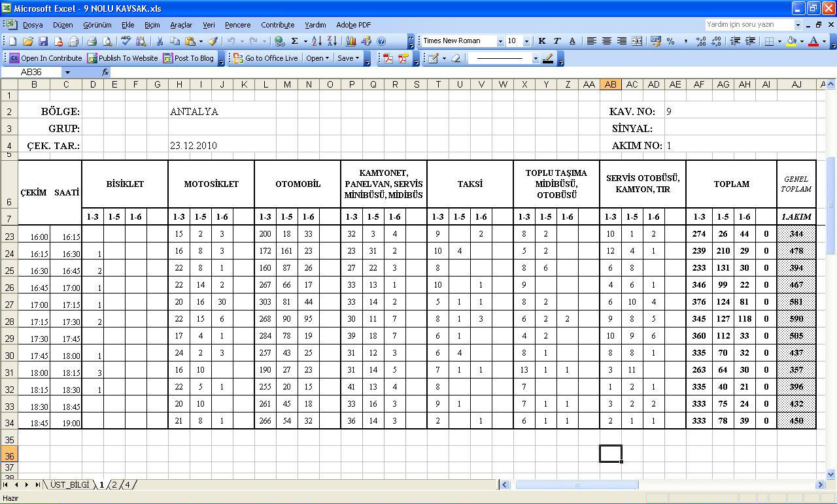Open the Araçlar menu
The image size is (837, 504).
tap(181, 25)
